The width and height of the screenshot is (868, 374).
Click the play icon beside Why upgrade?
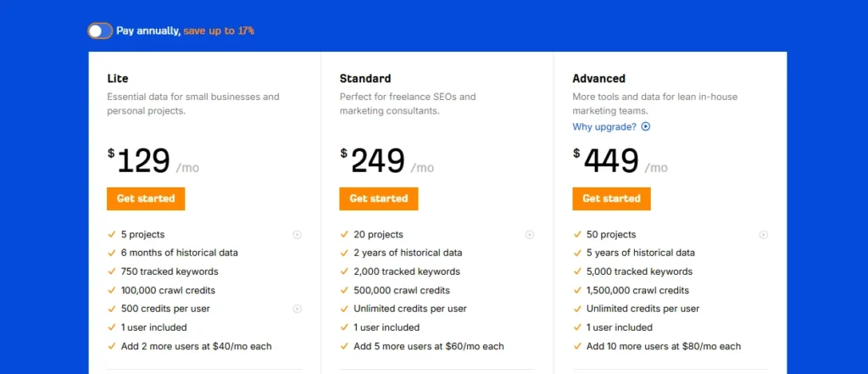point(646,127)
